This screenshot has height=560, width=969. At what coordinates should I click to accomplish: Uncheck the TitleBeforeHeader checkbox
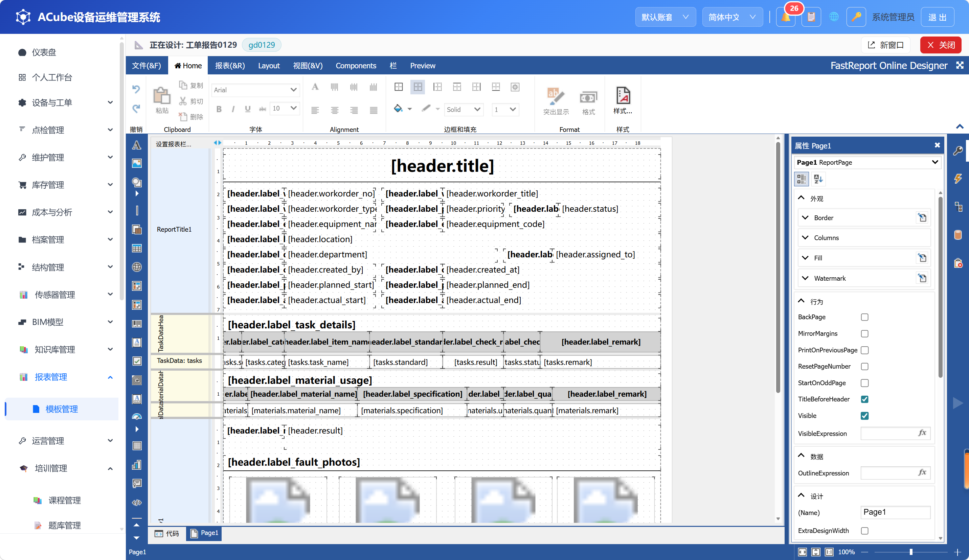tap(864, 399)
